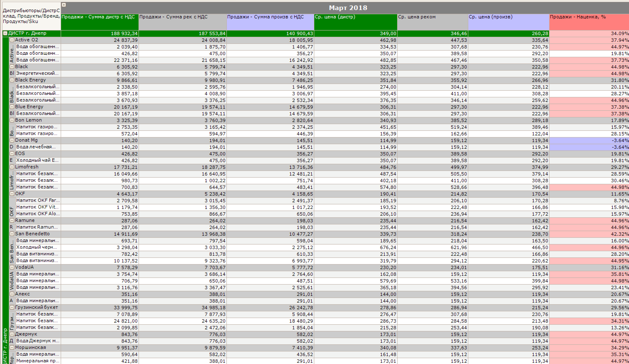Click Продажи - Сумма дистр с НДС header

tap(100, 22)
